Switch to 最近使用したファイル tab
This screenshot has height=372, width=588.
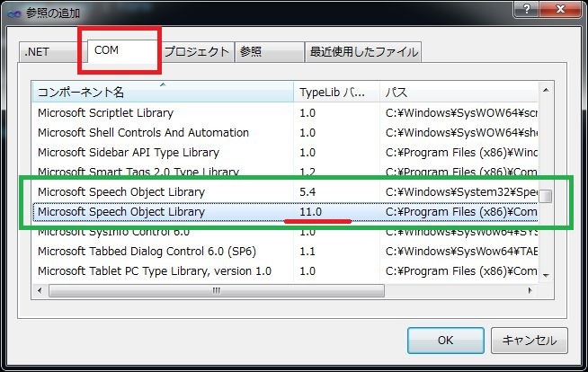click(363, 52)
